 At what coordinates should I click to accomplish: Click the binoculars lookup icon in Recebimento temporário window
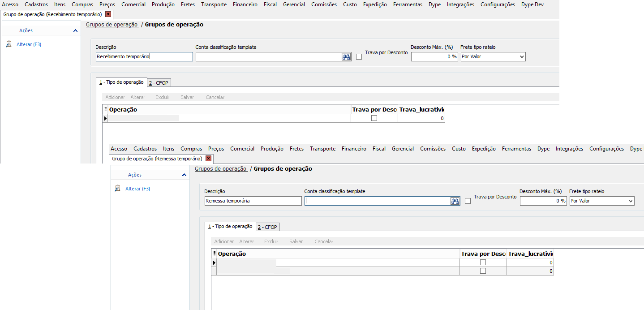[x=346, y=57]
